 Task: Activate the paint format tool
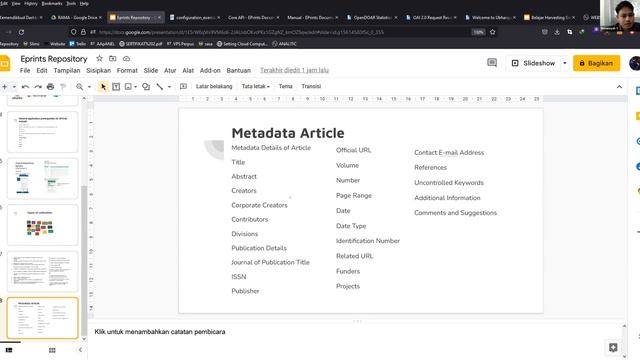coord(63,87)
